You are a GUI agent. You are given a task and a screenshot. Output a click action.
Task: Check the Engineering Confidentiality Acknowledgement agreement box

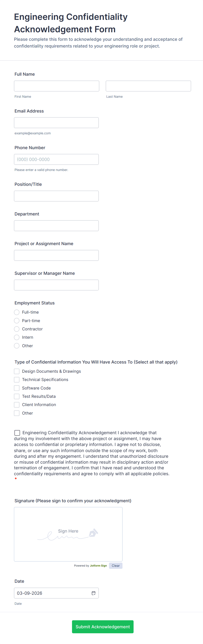click(17, 432)
